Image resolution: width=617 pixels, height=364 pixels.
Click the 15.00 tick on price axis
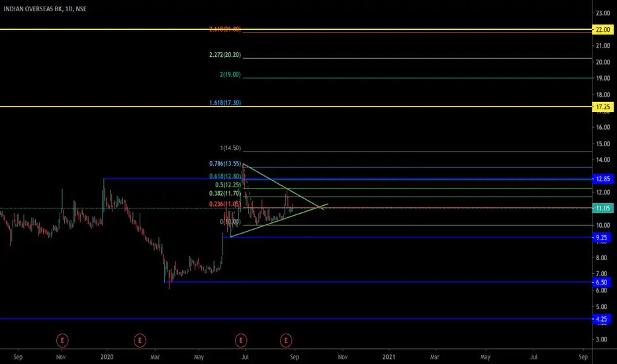(x=602, y=144)
